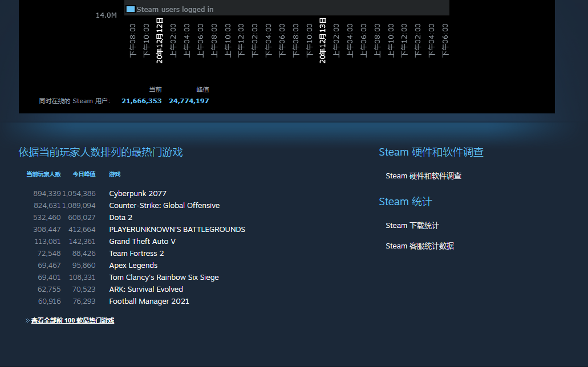Click the 当前 label above user count
This screenshot has height=367, width=588.
point(155,89)
